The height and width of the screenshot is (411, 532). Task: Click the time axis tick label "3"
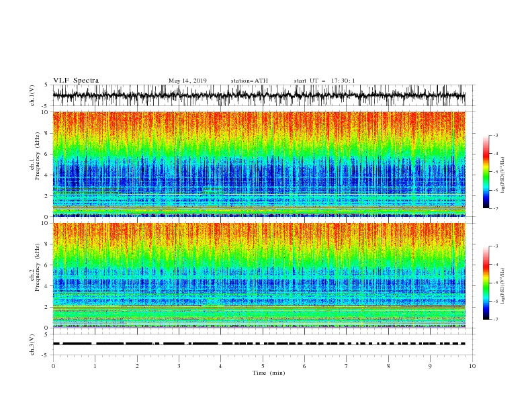point(179,366)
